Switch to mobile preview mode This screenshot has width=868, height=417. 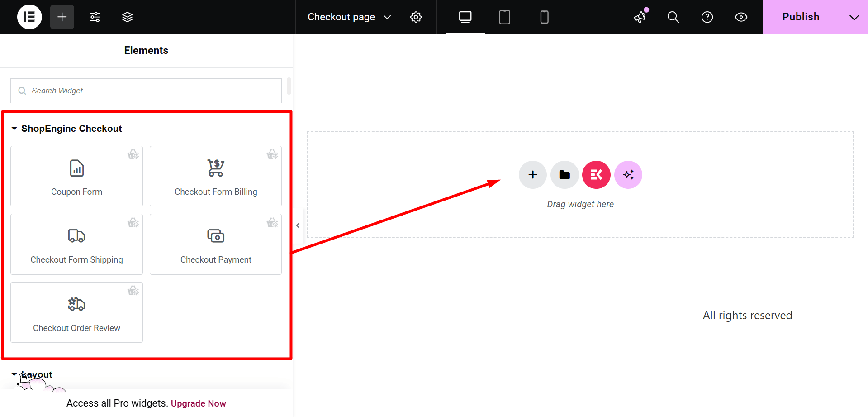(544, 17)
